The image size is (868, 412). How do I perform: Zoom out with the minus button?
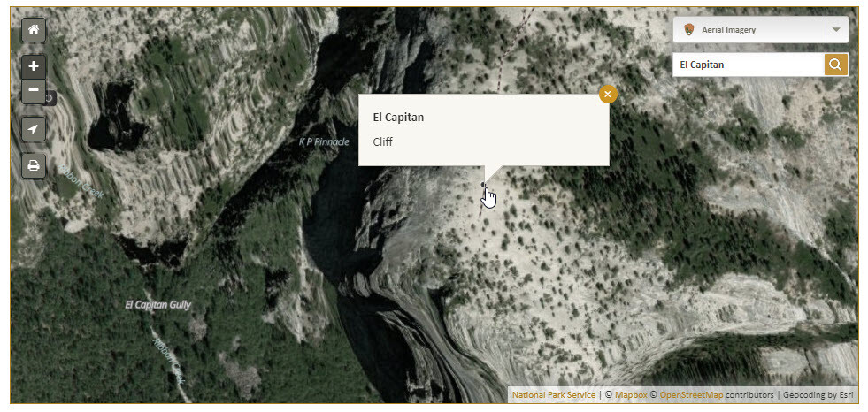point(34,91)
